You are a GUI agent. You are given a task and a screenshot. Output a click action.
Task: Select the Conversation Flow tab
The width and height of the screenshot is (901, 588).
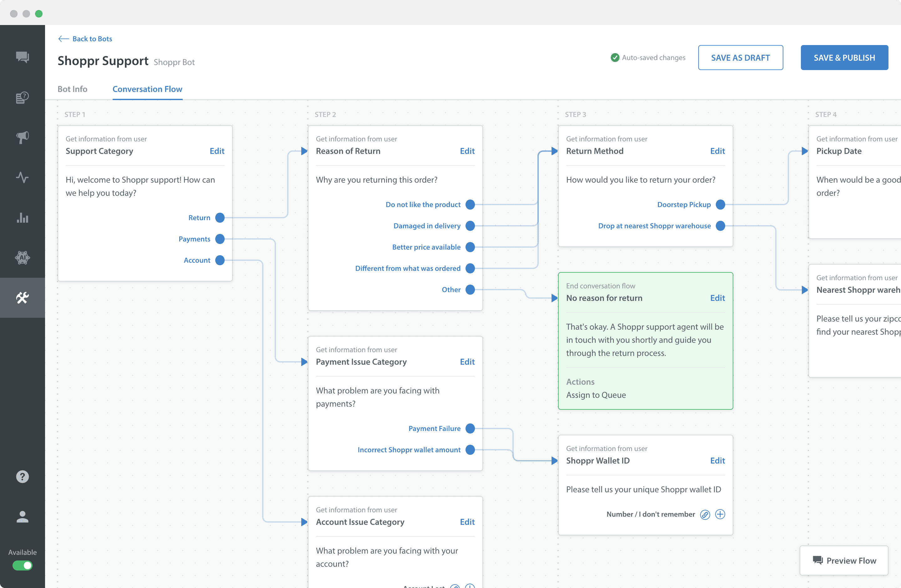pos(147,89)
